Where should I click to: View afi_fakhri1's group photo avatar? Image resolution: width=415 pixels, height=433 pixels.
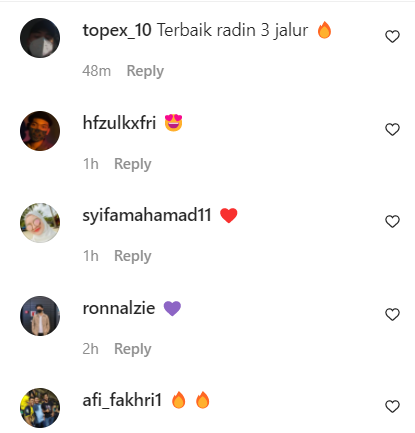coord(40,408)
